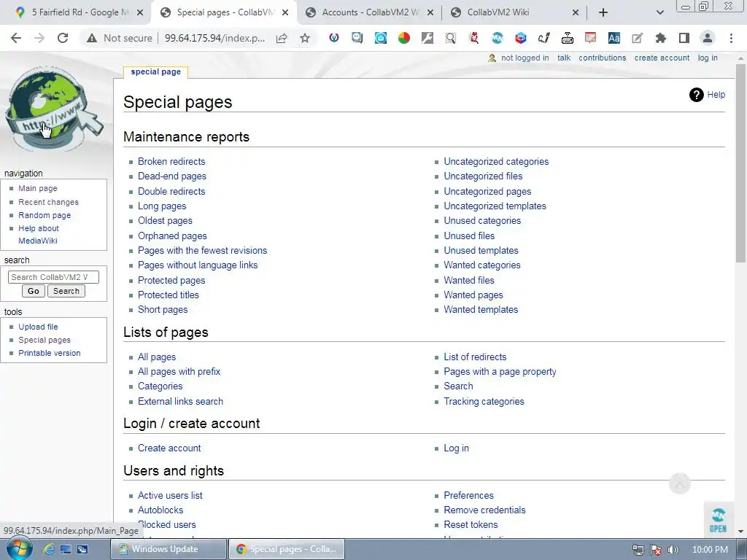Click the magnifier page search extension
The image size is (747, 560).
451,38
